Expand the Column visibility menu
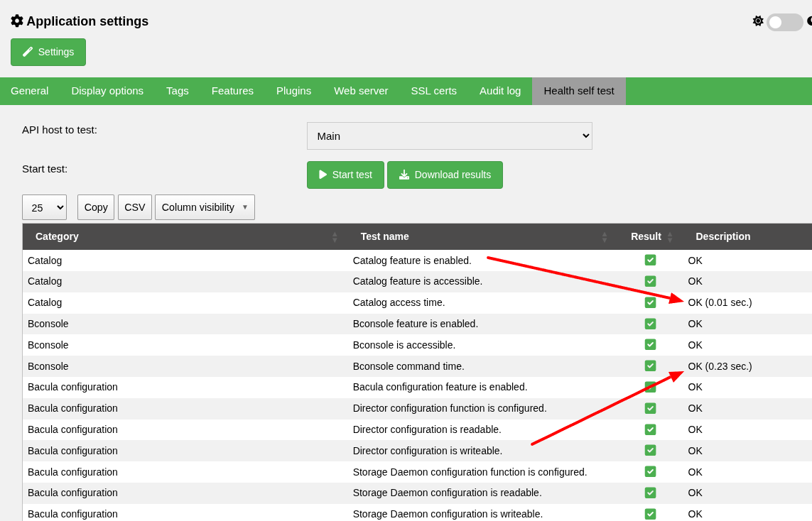Viewport: 812px width, 521px height. [x=205, y=207]
